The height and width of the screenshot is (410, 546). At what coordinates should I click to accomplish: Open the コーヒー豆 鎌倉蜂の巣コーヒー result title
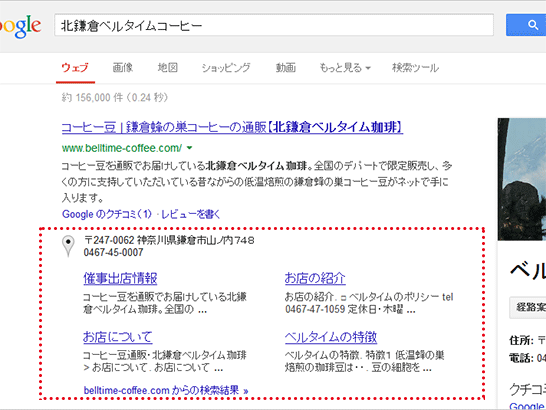coord(232,127)
